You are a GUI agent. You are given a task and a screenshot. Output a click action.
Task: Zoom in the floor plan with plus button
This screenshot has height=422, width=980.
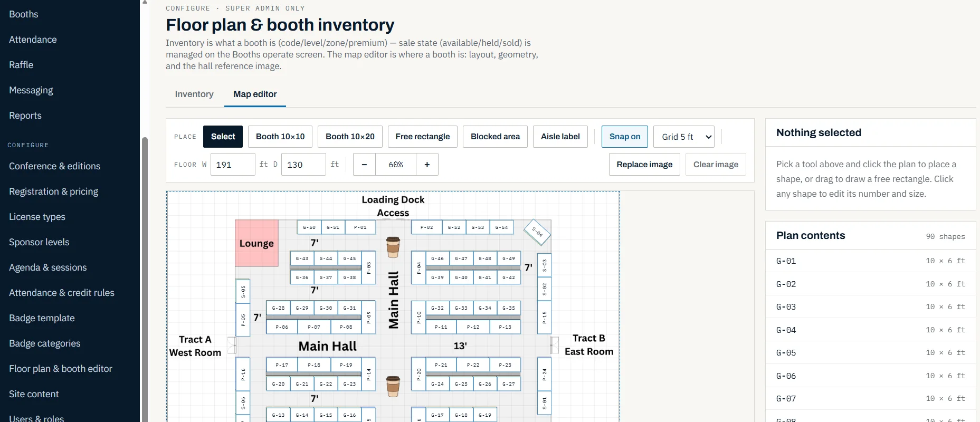coord(427,165)
